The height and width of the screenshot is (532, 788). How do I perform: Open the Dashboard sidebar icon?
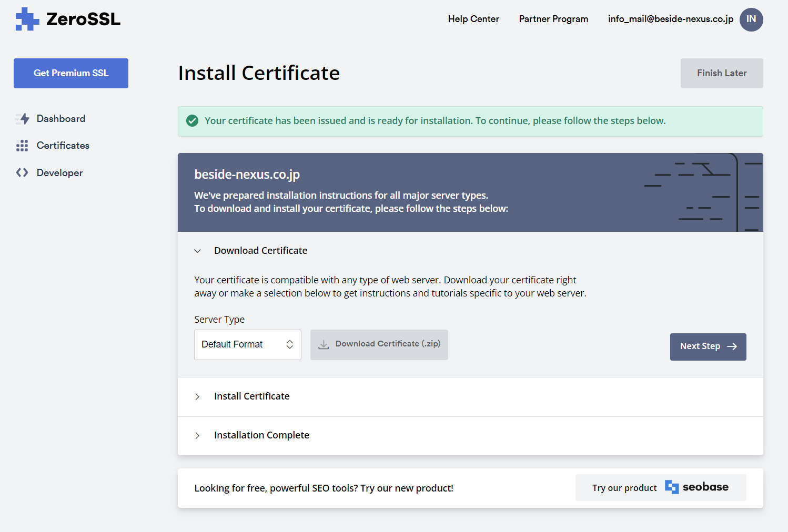(23, 118)
